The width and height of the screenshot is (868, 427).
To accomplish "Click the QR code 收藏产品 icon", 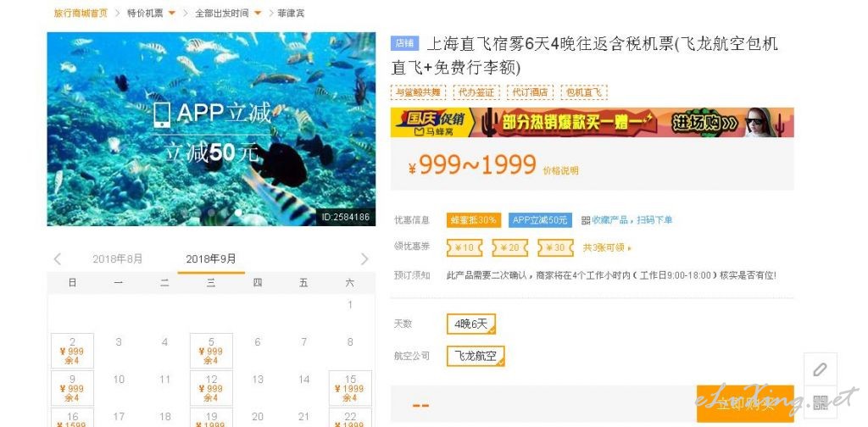I will (586, 220).
